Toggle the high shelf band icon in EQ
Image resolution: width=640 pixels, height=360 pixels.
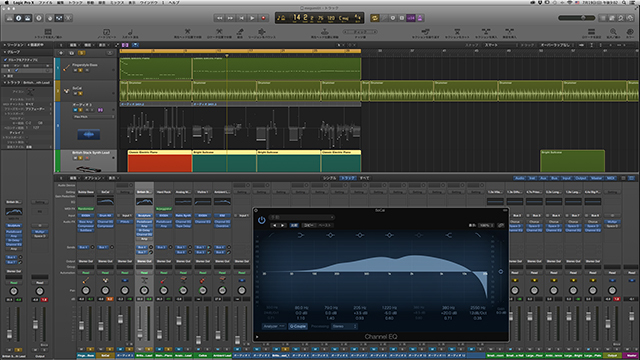449,235
